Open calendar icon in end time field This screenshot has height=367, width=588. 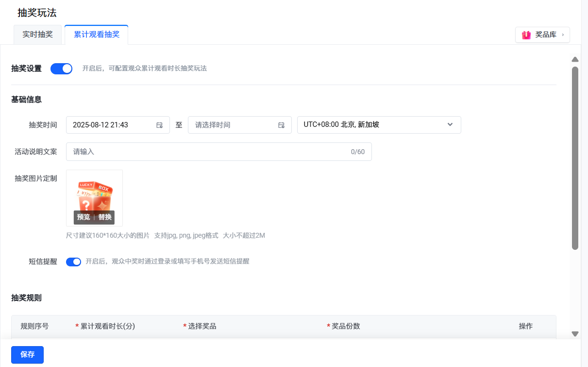(x=281, y=125)
